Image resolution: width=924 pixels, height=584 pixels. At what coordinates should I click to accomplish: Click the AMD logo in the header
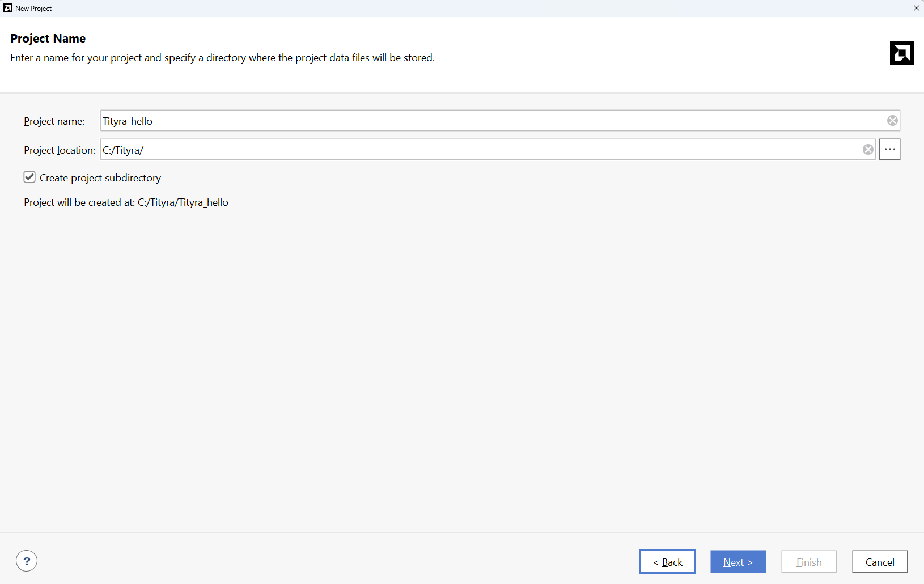tap(902, 53)
